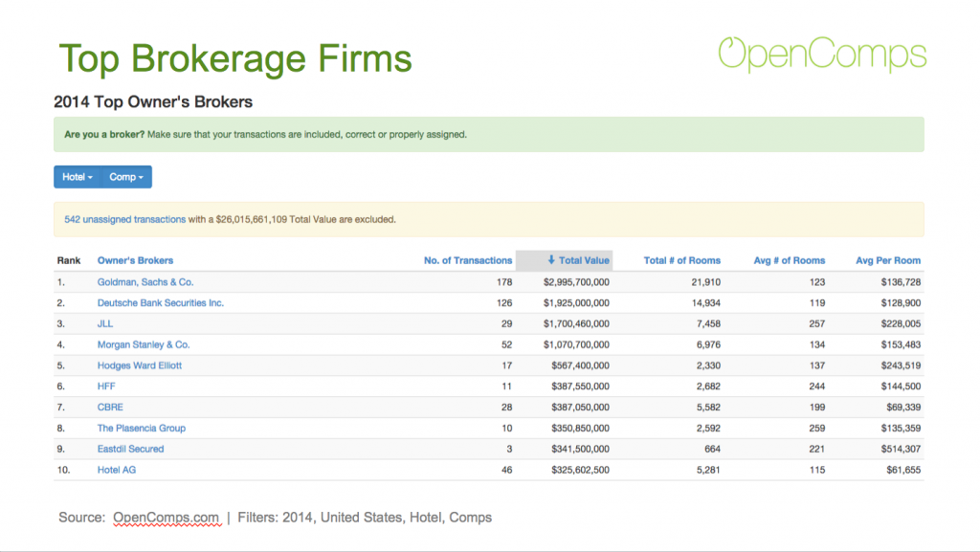Open Deutsche Bank Securities Inc. link
This screenshot has height=552, width=980.
coord(160,303)
